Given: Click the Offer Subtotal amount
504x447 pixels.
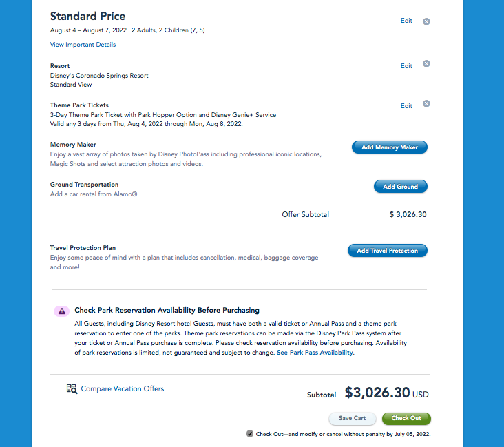Looking at the screenshot, I should point(408,214).
